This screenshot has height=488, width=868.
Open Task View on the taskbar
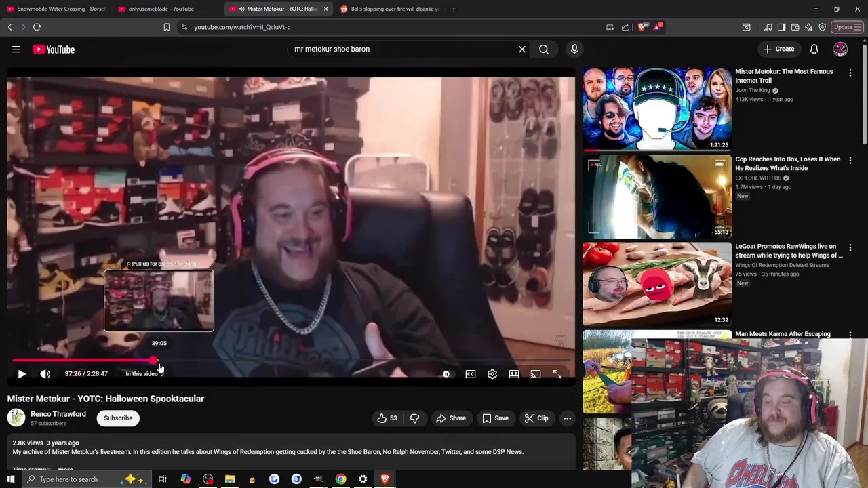[x=163, y=479]
